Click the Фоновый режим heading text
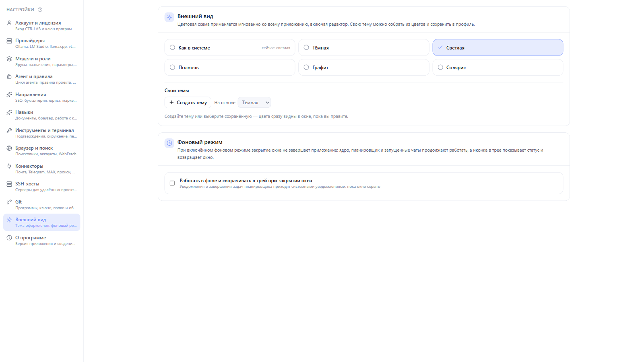644x362 pixels. tap(200, 142)
